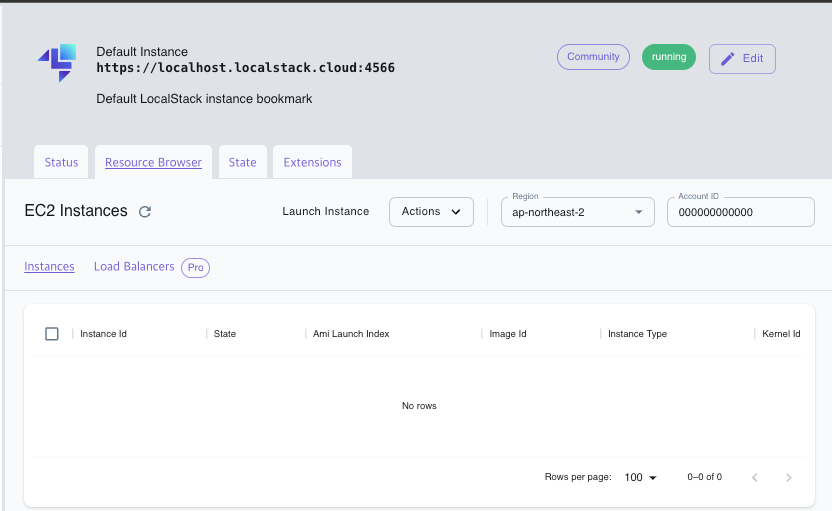This screenshot has height=511, width=832.
Task: Click the Default Instance title text
Action: (142, 51)
